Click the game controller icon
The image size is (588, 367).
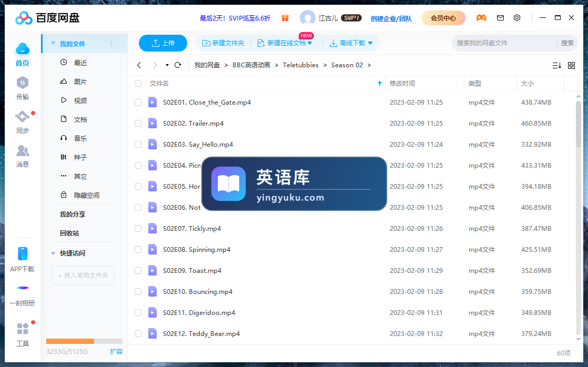(482, 18)
